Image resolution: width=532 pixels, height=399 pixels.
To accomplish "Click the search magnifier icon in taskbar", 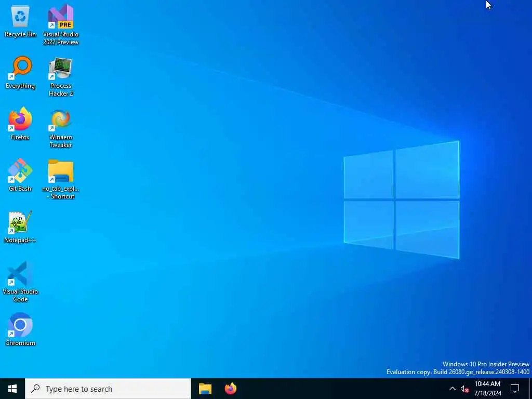I will pyautogui.click(x=36, y=389).
